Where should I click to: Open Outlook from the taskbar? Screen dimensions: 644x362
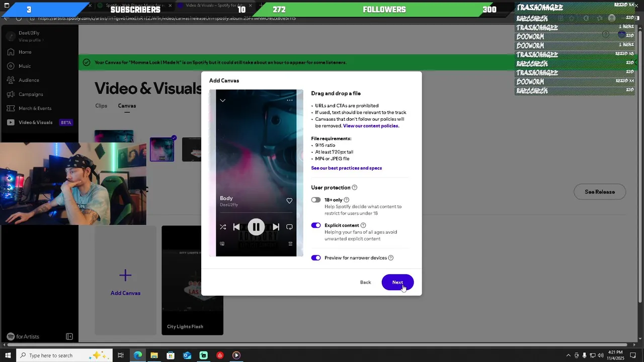pos(187,355)
